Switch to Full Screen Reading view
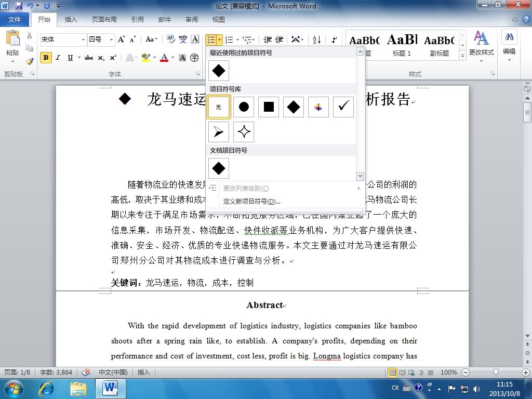532x399 pixels. click(x=403, y=373)
